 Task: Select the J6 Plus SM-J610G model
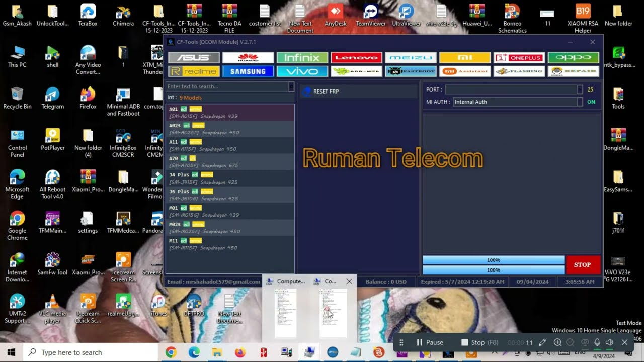point(230,195)
